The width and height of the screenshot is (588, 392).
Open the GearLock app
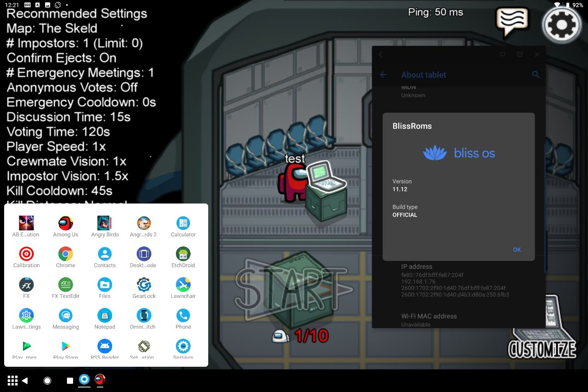click(144, 288)
